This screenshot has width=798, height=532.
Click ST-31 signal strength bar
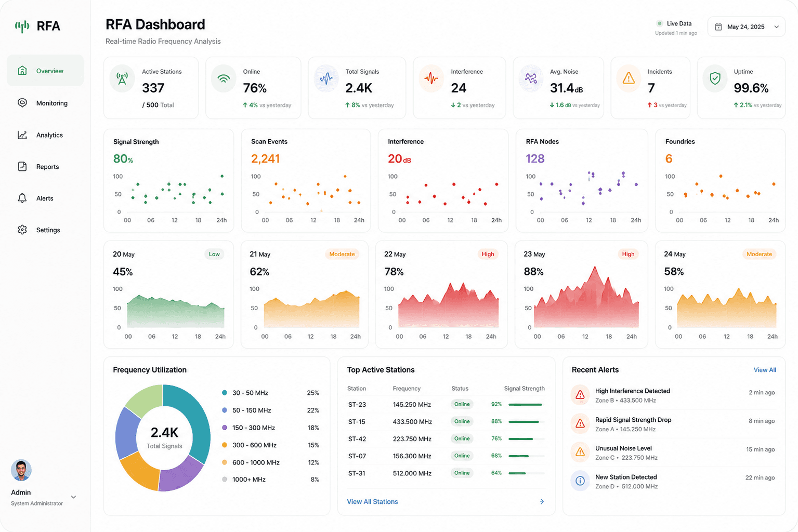526,473
